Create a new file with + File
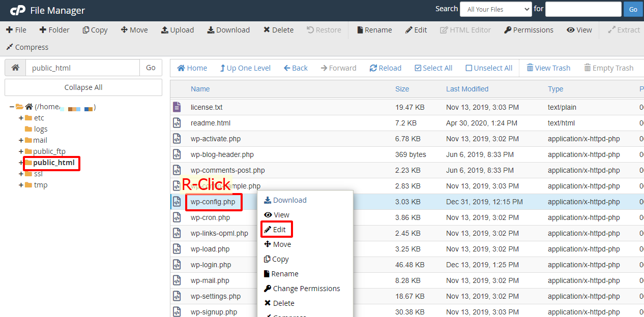 tap(16, 30)
